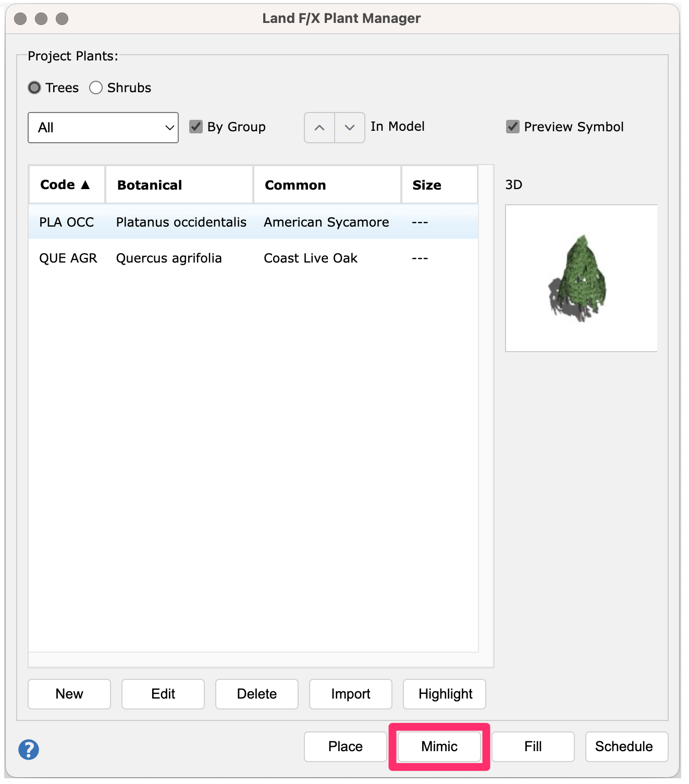Click the Fill button
Image resolution: width=689 pixels, height=784 pixels.
[x=533, y=746]
